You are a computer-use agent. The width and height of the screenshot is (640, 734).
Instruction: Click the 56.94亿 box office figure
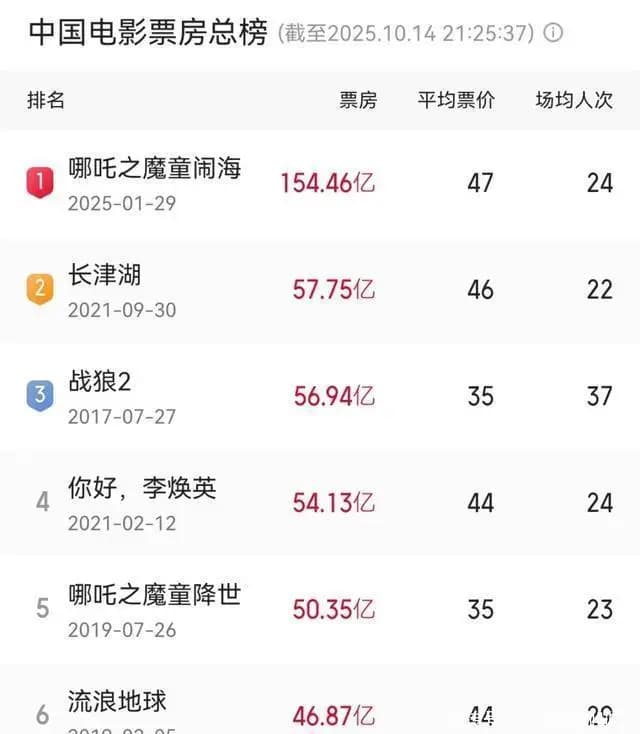[x=333, y=396]
